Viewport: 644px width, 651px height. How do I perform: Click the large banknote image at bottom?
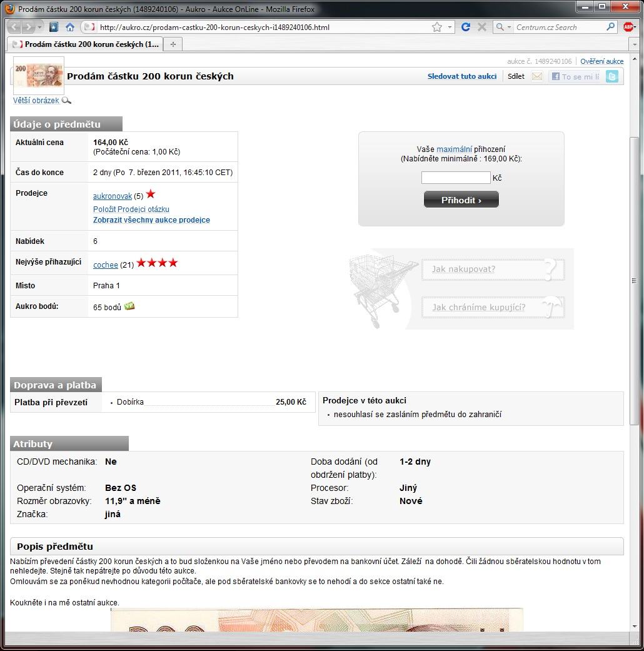(x=316, y=620)
